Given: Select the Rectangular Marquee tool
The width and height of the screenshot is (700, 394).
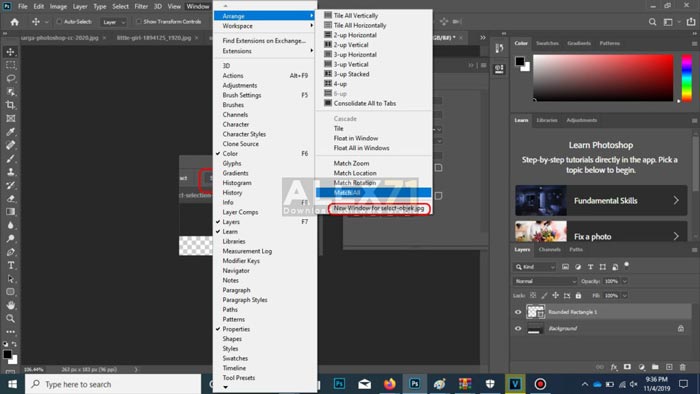Looking at the screenshot, I should pyautogui.click(x=10, y=65).
